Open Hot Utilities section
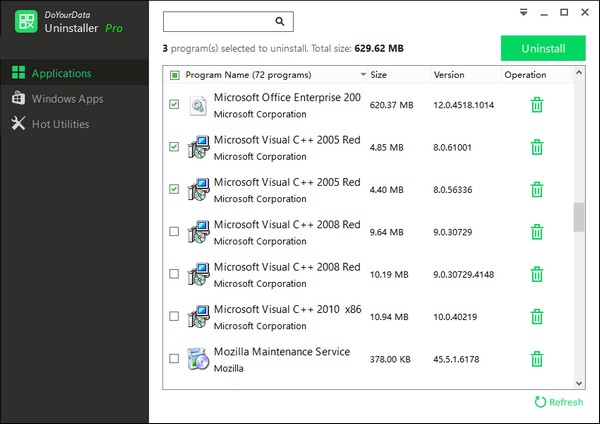This screenshot has height=424, width=600. click(75, 124)
